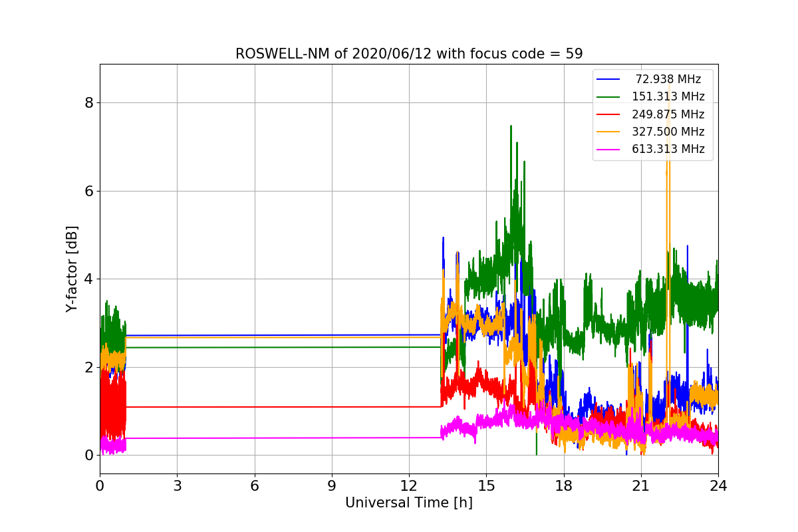Click x-axis tick label 18
Viewport: 798px width, 532px height.
(563, 485)
